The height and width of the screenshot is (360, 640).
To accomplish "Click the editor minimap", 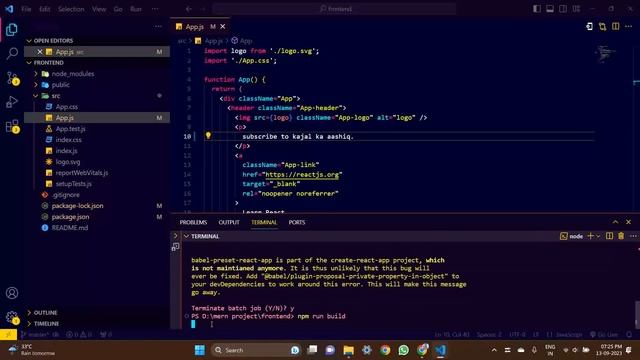I will [x=606, y=54].
